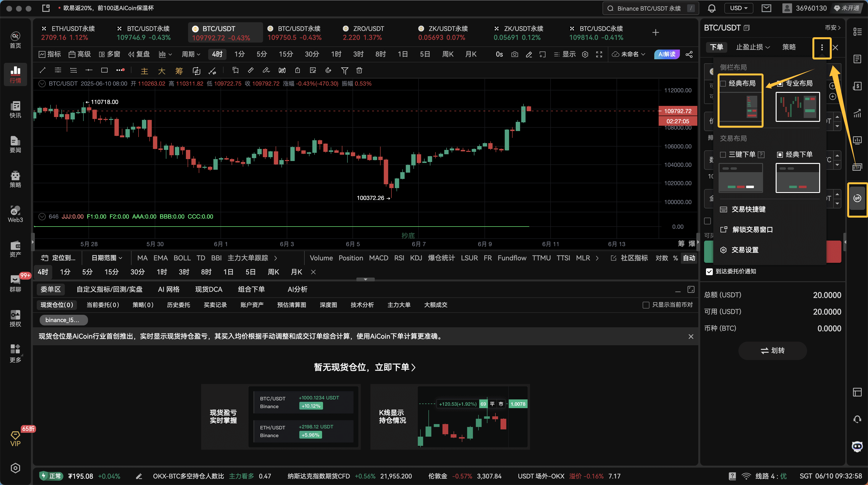
Task: Switch to the 历史委托 tab
Action: click(x=178, y=305)
